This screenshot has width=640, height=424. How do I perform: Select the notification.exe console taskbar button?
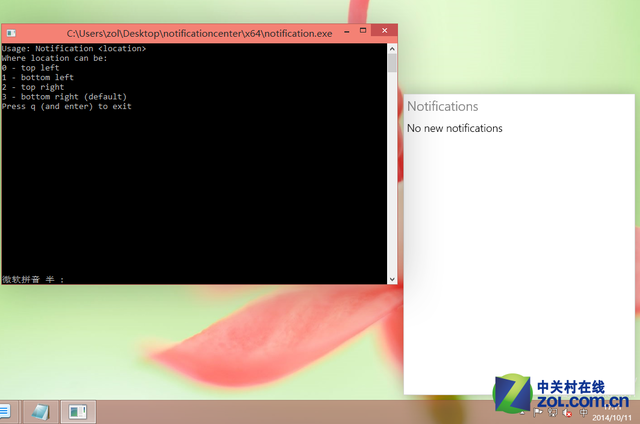76,411
